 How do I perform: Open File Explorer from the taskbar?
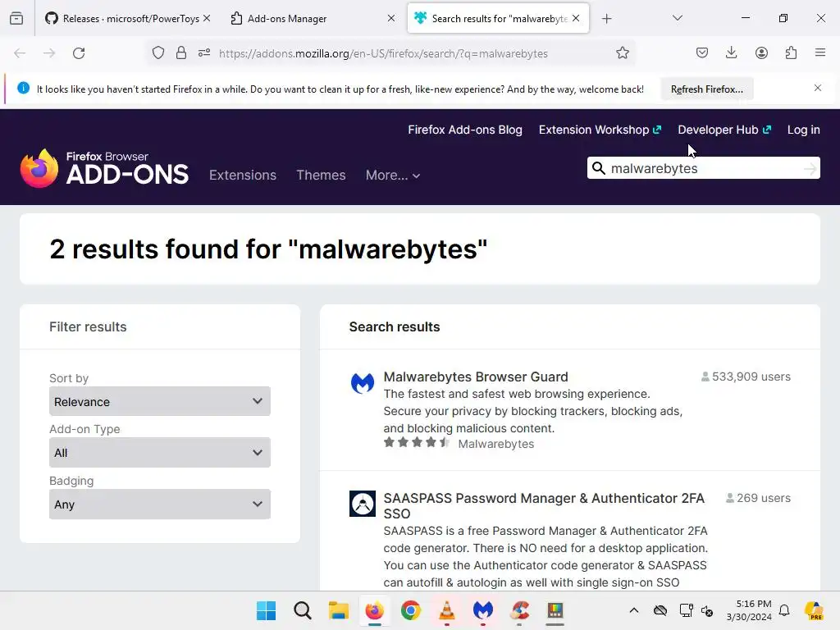[x=339, y=610]
